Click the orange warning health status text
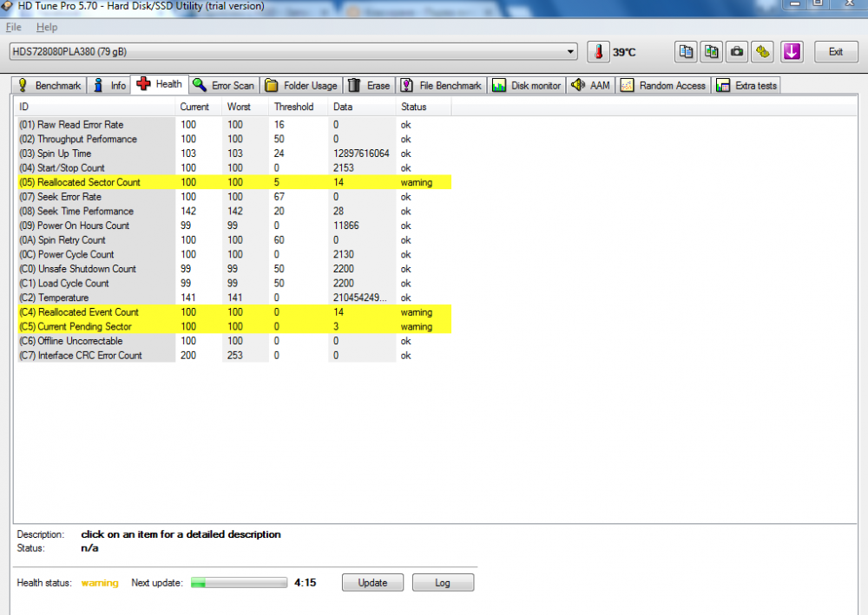Screen dimensions: 868x615 (100, 583)
